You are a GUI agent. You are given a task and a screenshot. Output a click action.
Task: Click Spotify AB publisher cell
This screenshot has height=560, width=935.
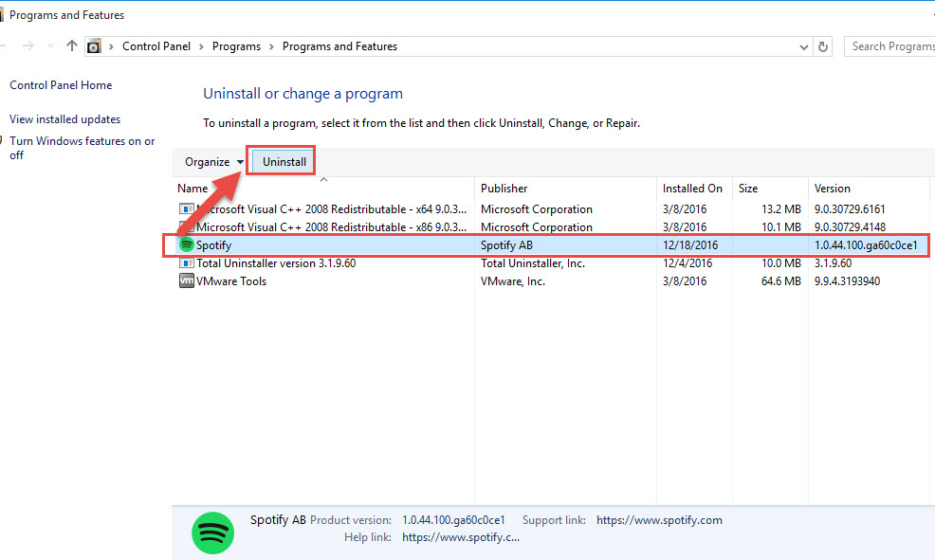pos(506,244)
